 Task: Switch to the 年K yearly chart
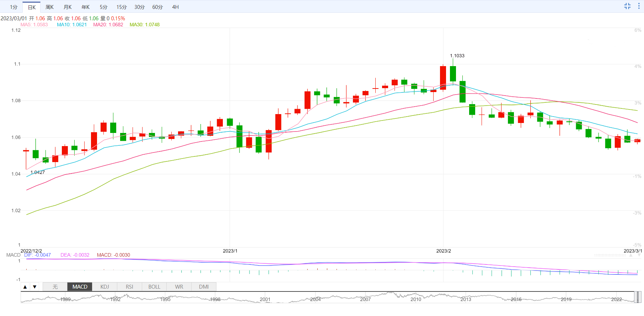point(86,7)
